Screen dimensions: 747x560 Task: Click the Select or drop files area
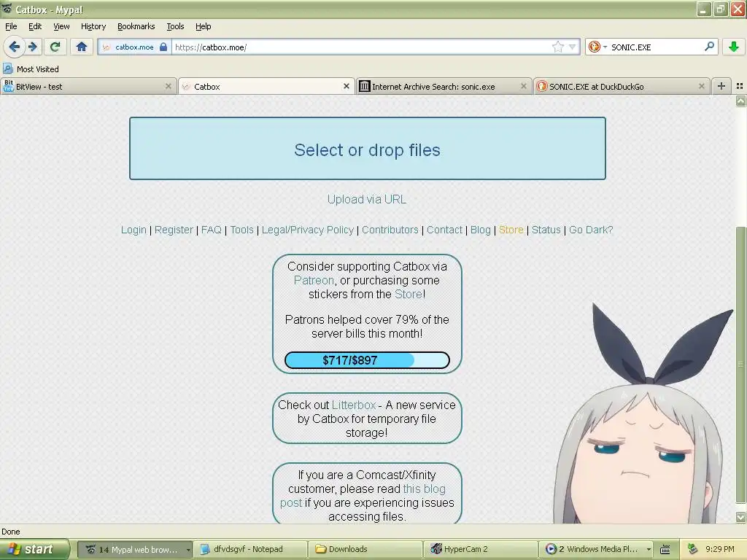pyautogui.click(x=368, y=149)
